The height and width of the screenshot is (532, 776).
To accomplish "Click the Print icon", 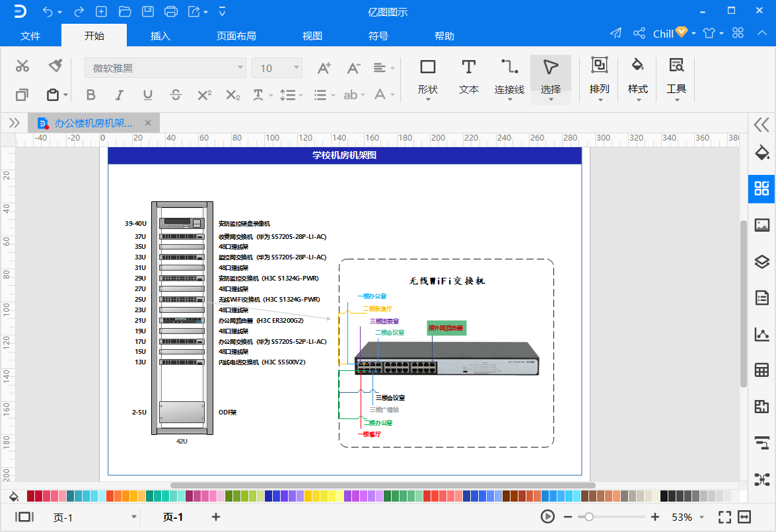I will click(x=171, y=11).
